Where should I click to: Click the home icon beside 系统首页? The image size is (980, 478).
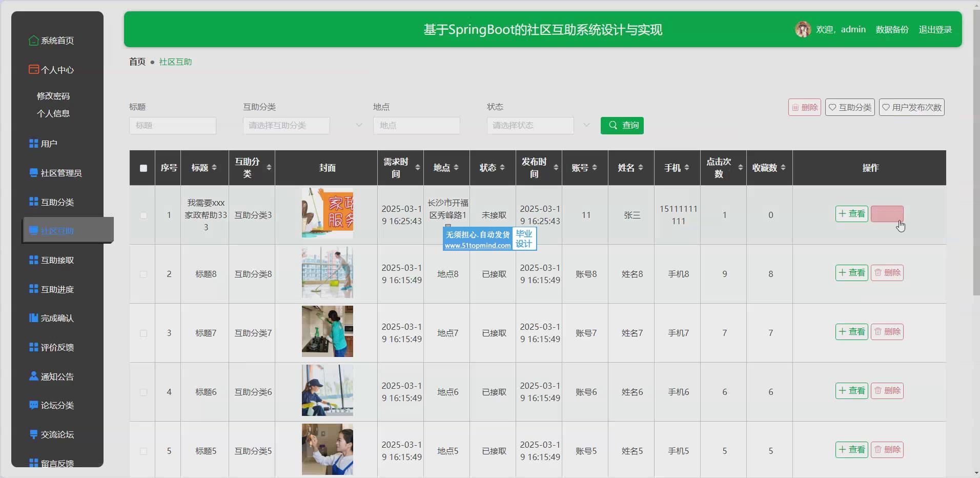[x=33, y=41]
